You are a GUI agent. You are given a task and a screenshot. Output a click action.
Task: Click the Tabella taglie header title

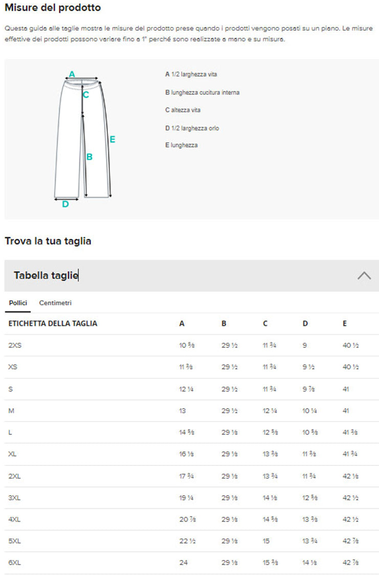(x=46, y=275)
